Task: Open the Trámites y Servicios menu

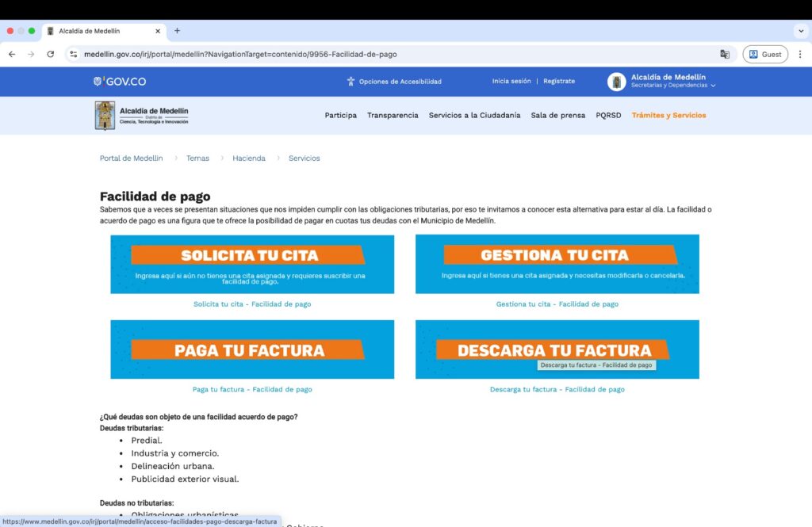Action: coord(668,116)
